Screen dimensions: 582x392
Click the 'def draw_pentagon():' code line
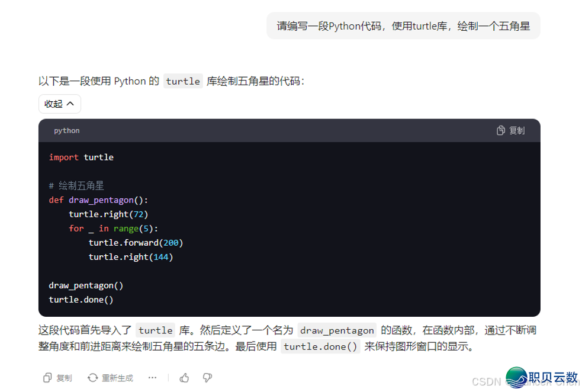point(98,200)
